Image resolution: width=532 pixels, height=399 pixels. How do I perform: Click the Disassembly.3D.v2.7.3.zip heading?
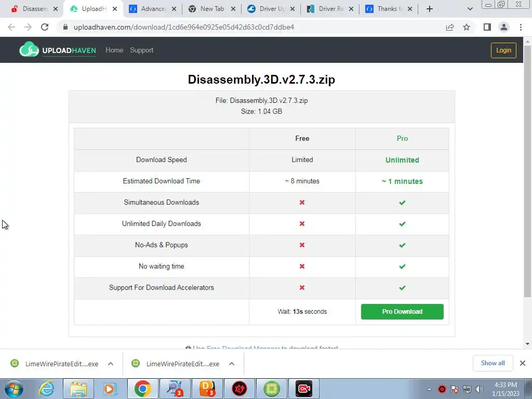[262, 79]
